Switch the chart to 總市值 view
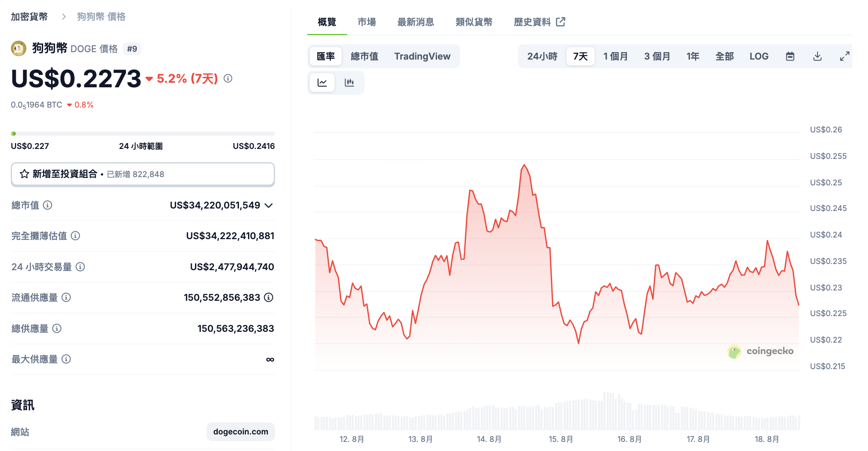The image size is (868, 451). click(x=365, y=56)
